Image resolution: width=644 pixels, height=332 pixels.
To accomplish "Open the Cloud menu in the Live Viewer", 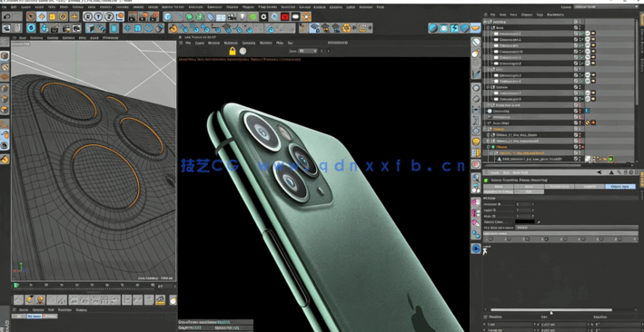I will pyautogui.click(x=199, y=43).
